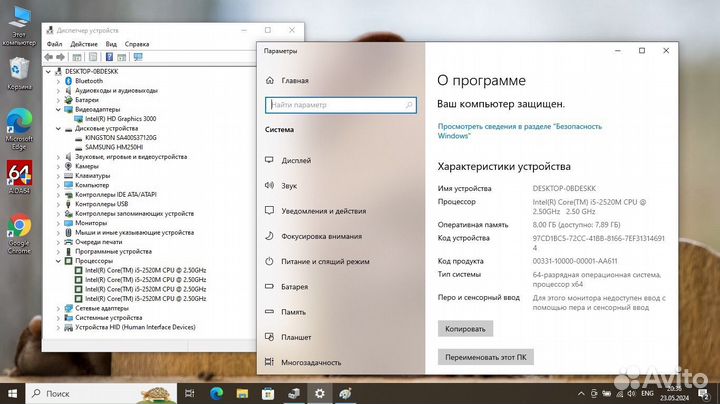Select Мониторы in device tree
The height and width of the screenshot is (404, 720).
[x=91, y=223]
